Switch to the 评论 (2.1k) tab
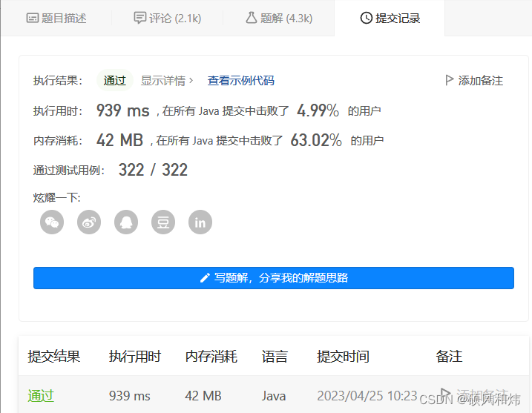This screenshot has width=532, height=413. click(168, 18)
